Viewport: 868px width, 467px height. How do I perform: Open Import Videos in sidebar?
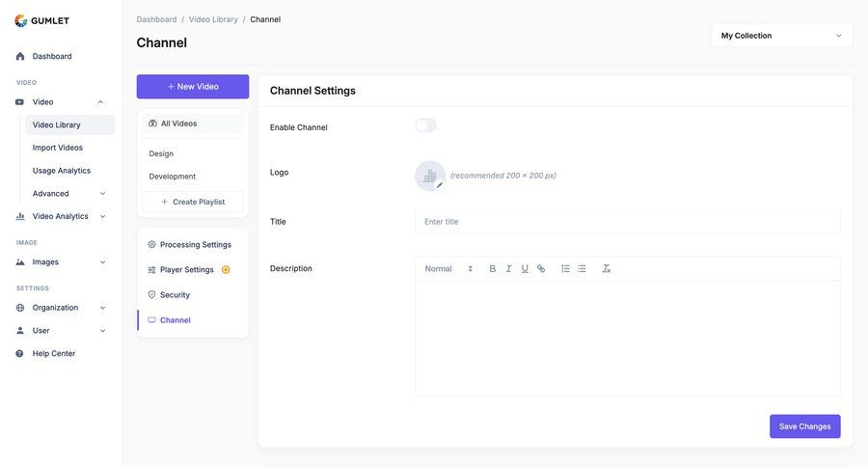[58, 148]
